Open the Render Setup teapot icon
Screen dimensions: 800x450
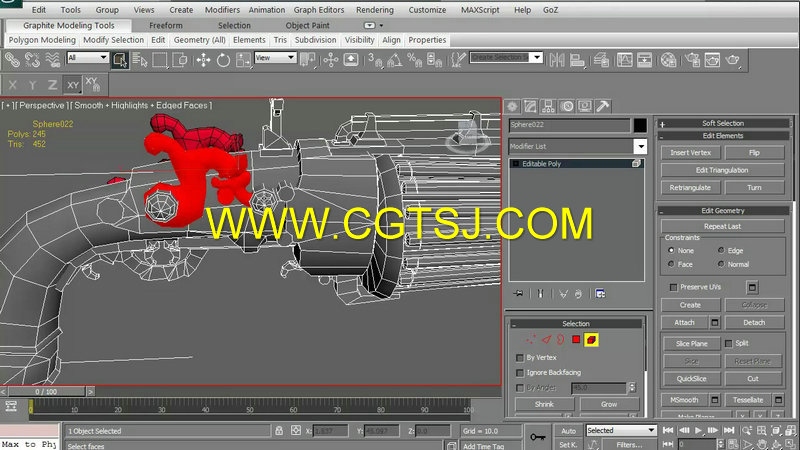692,60
